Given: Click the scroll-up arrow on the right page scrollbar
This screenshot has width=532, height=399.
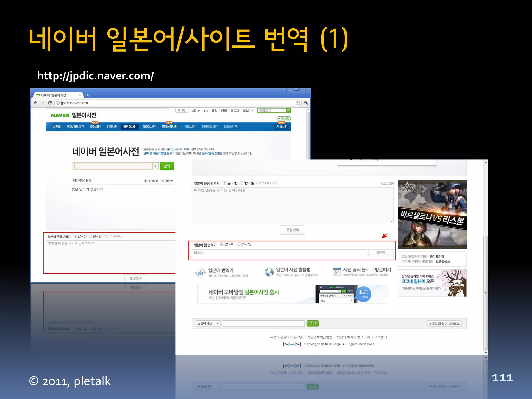Looking at the screenshot, I should tap(486, 162).
